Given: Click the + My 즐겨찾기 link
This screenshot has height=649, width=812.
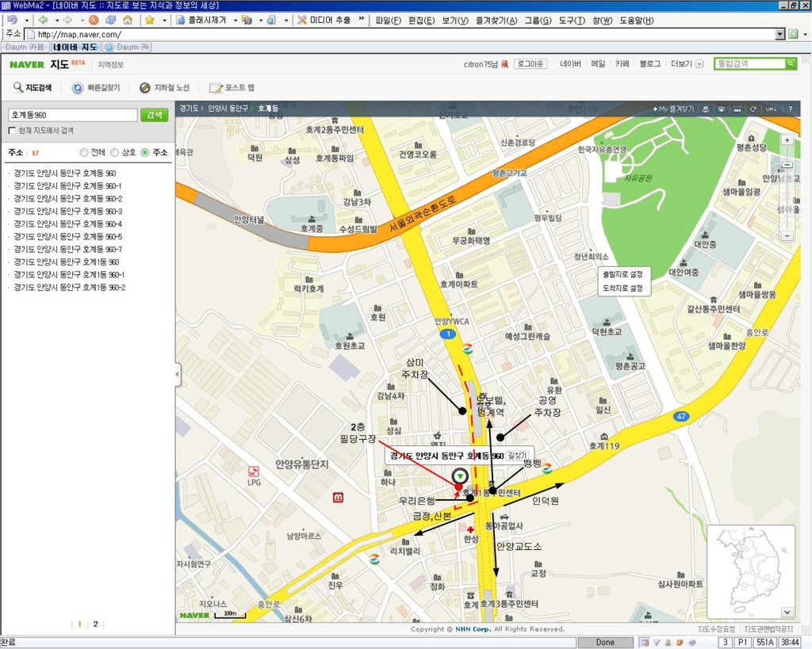Looking at the screenshot, I should (673, 109).
